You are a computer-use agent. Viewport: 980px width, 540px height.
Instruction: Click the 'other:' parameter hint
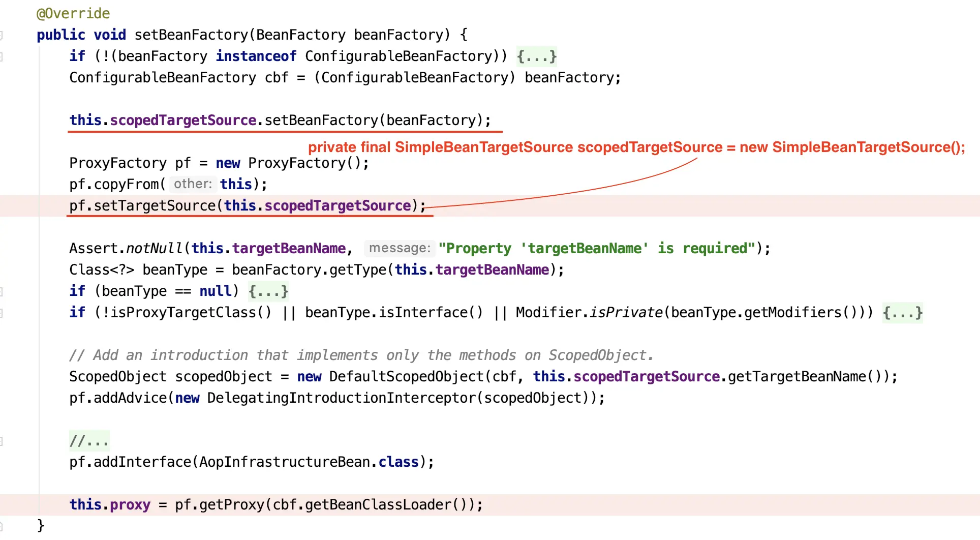tap(193, 184)
